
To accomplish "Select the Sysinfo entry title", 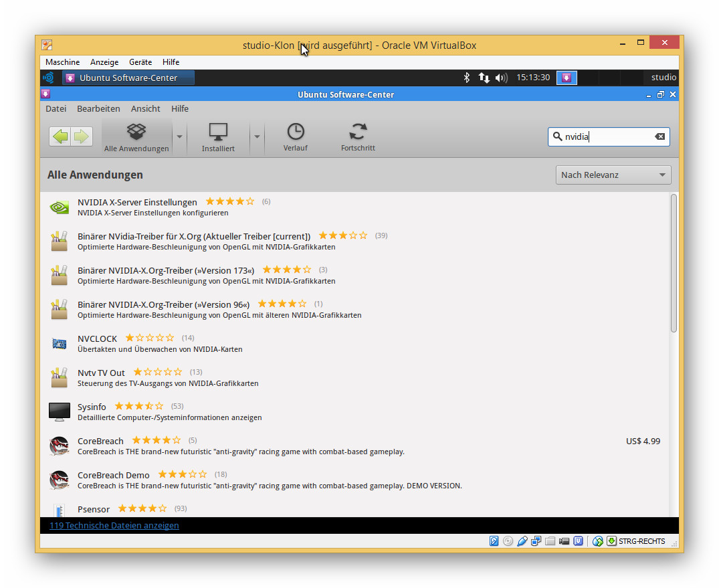I will (92, 407).
